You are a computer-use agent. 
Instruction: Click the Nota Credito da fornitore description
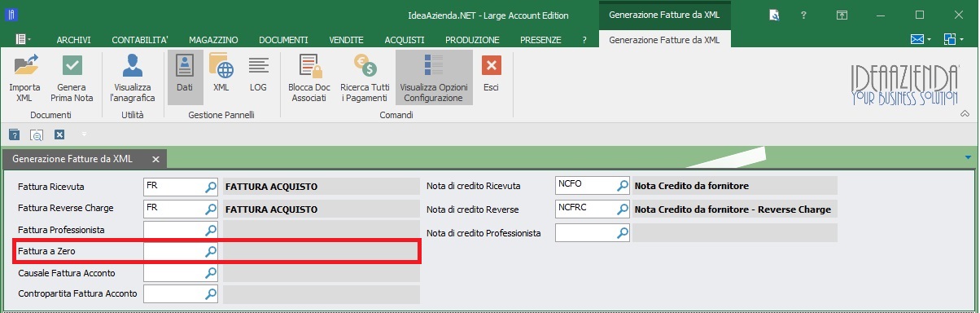pos(691,186)
